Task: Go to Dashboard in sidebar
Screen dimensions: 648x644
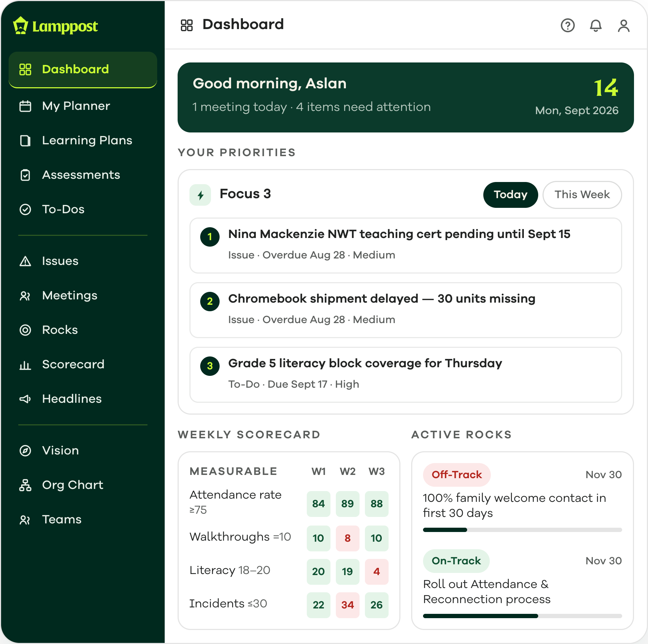Action: pyautogui.click(x=83, y=70)
